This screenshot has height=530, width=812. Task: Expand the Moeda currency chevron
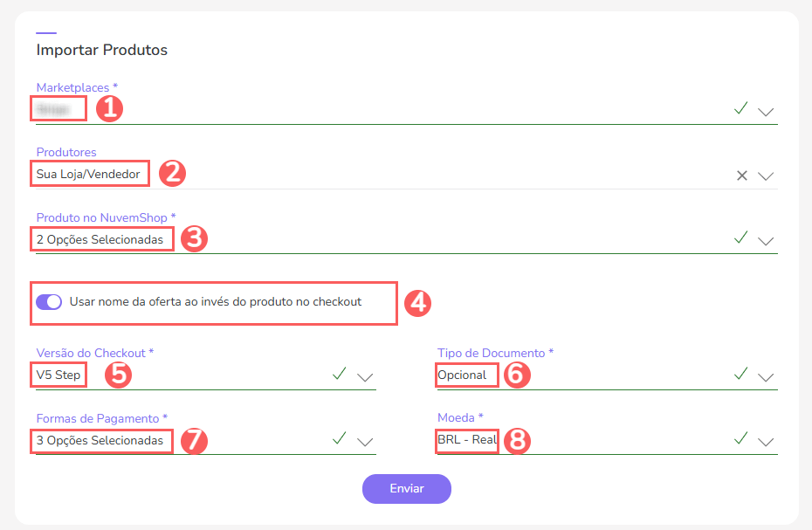[766, 442]
